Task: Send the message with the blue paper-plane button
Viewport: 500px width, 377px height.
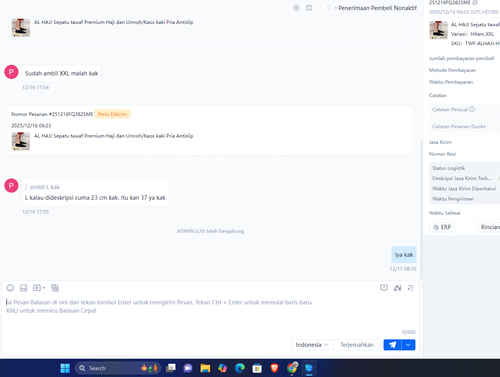Action: click(x=393, y=345)
